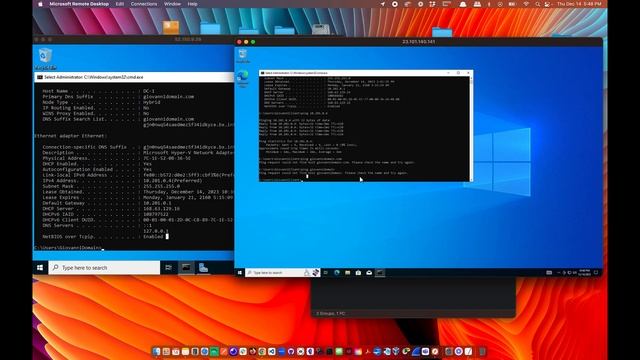
Task: Open the Help menu
Action: click(192, 4)
